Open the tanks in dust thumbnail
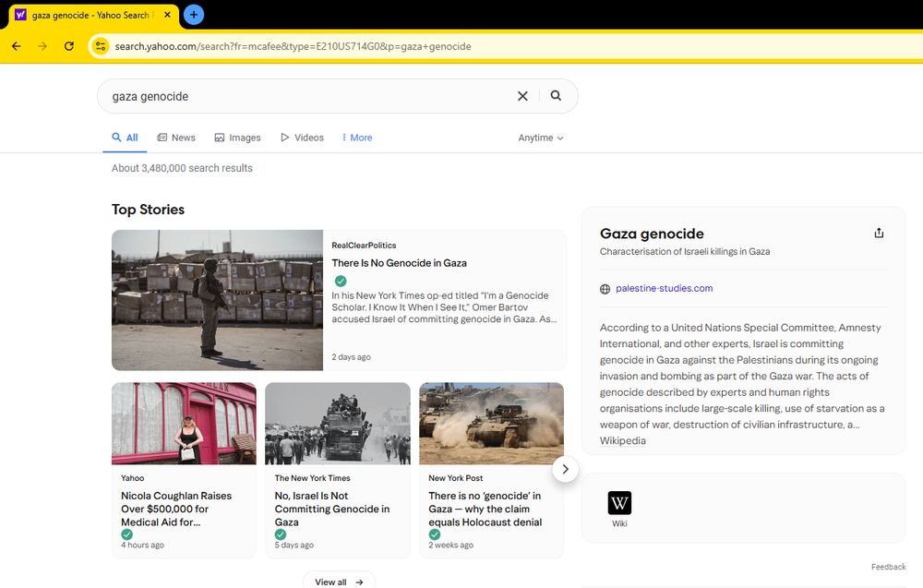Viewport: 923px width, 588px height. [492, 423]
